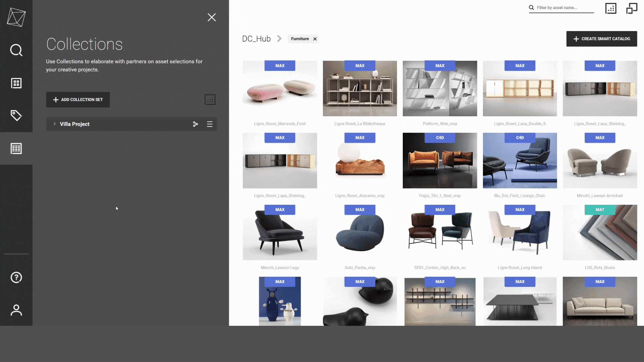
Task: Open Poliform_Web_vray thumbnail
Action: [x=440, y=88]
